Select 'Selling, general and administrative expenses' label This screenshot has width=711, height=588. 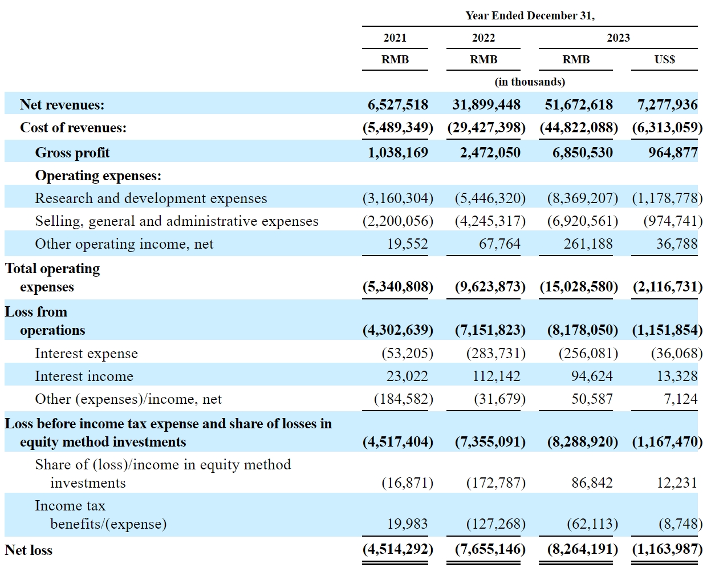[x=177, y=221]
